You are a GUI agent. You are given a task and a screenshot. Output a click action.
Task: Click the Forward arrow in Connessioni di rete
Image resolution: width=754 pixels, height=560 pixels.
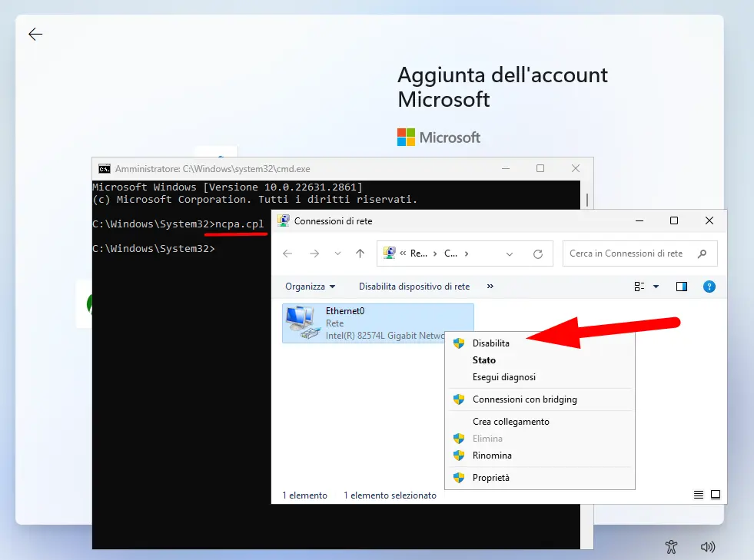tap(314, 253)
